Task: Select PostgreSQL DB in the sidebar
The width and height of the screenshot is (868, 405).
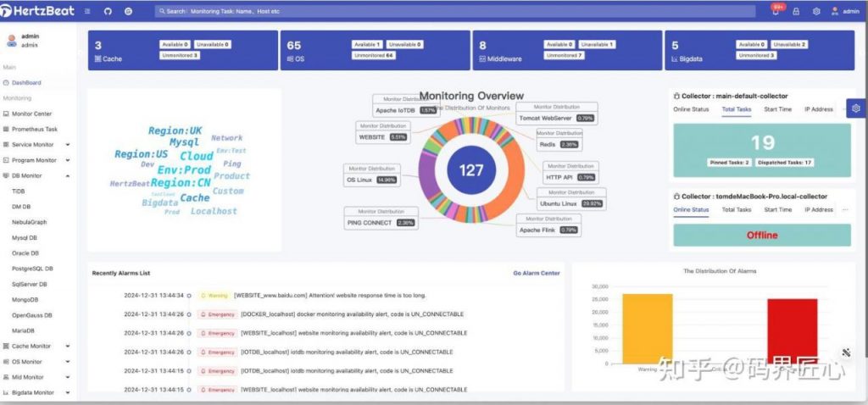Action: (32, 269)
